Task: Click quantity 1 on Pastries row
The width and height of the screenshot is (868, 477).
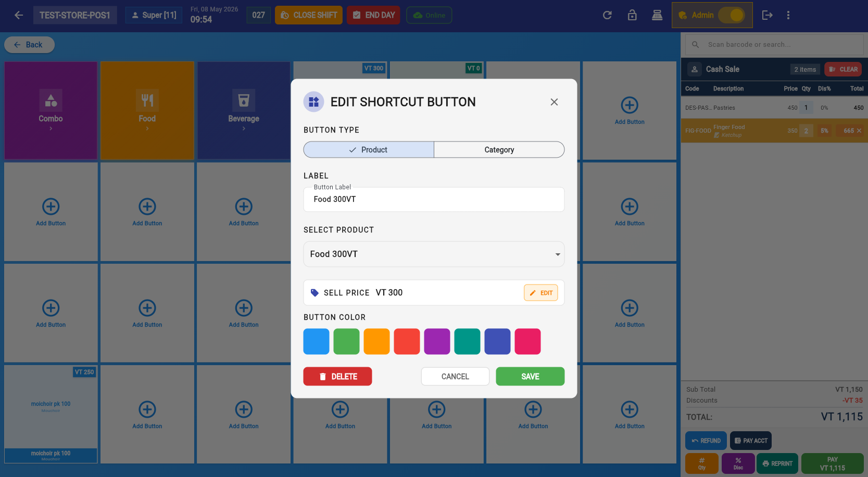Action: coord(806,108)
